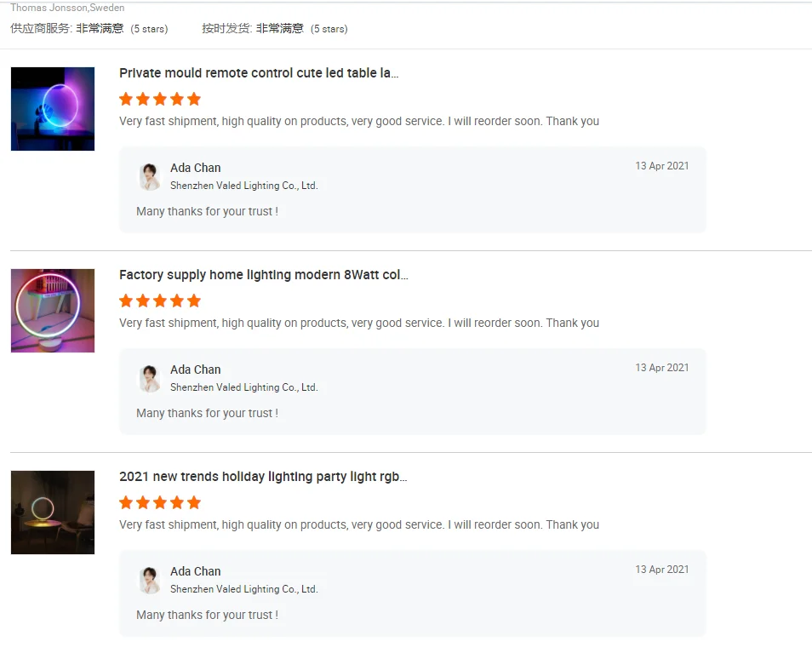Open the Factory supply 8Watt lamp thumbnail
The height and width of the screenshot is (653, 812).
click(x=53, y=311)
